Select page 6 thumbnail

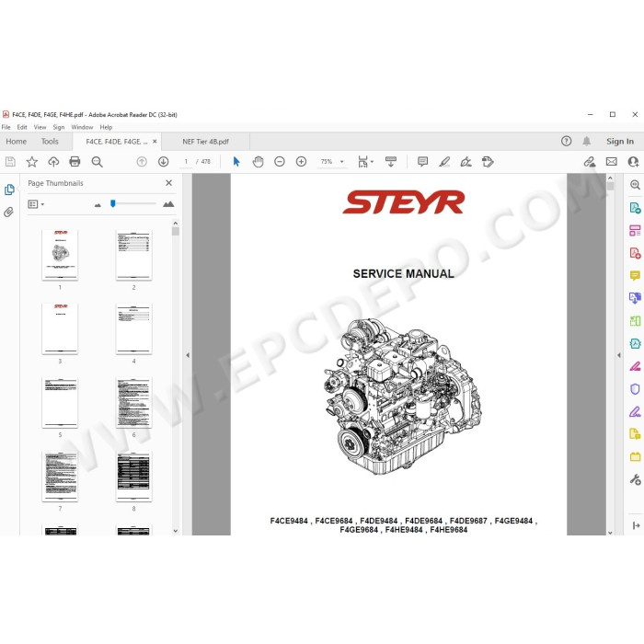134,403
